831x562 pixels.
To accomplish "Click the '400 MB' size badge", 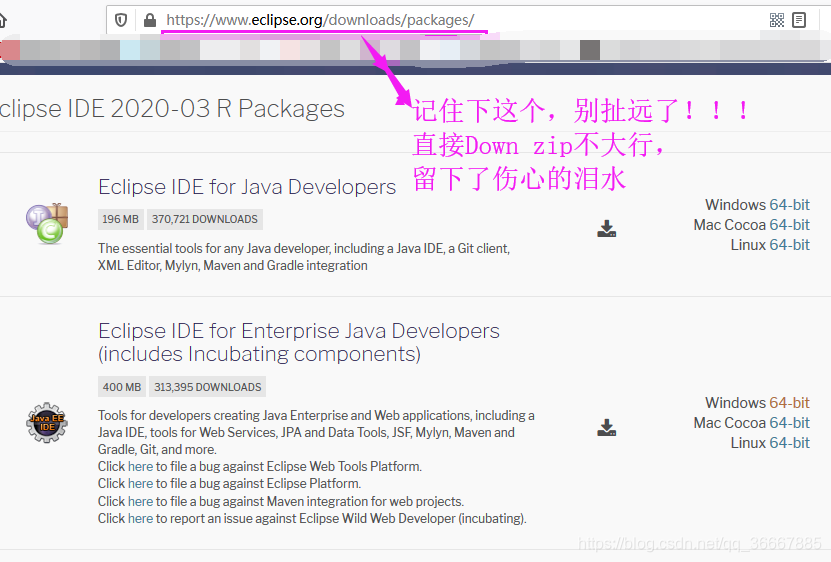I will point(122,387).
